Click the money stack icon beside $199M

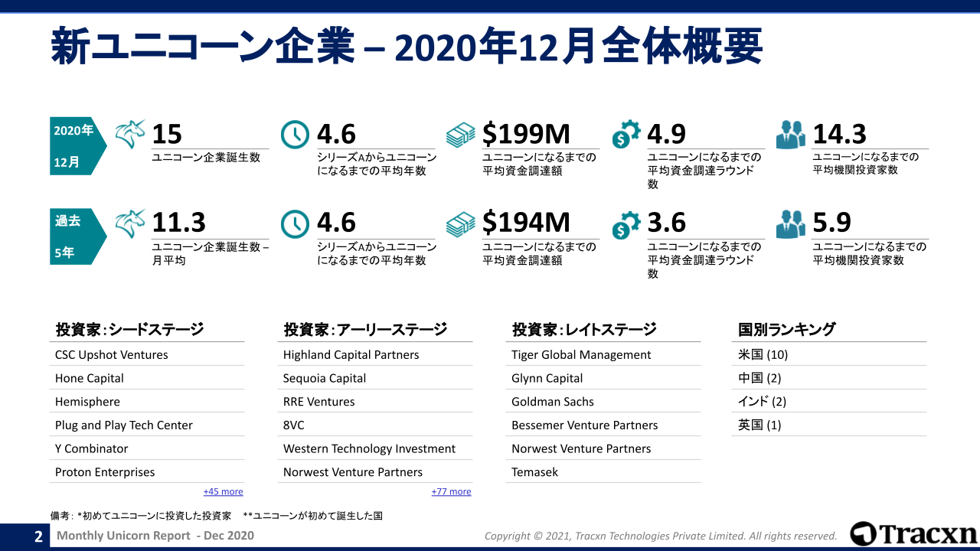[461, 135]
